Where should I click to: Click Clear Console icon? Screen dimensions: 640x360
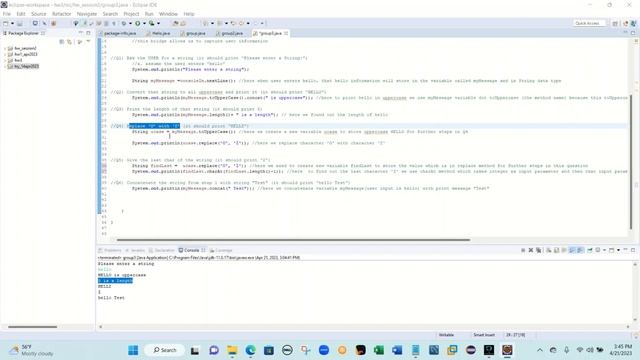point(549,250)
